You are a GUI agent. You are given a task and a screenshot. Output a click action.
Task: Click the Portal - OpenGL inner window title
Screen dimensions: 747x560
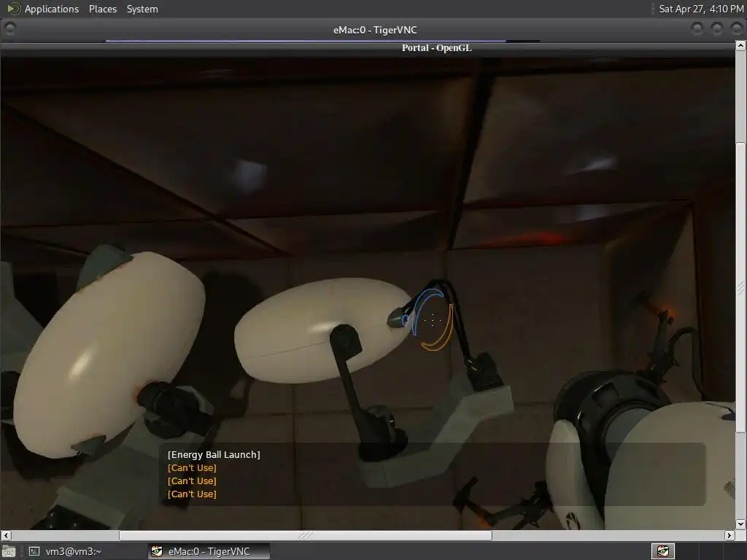coord(436,47)
